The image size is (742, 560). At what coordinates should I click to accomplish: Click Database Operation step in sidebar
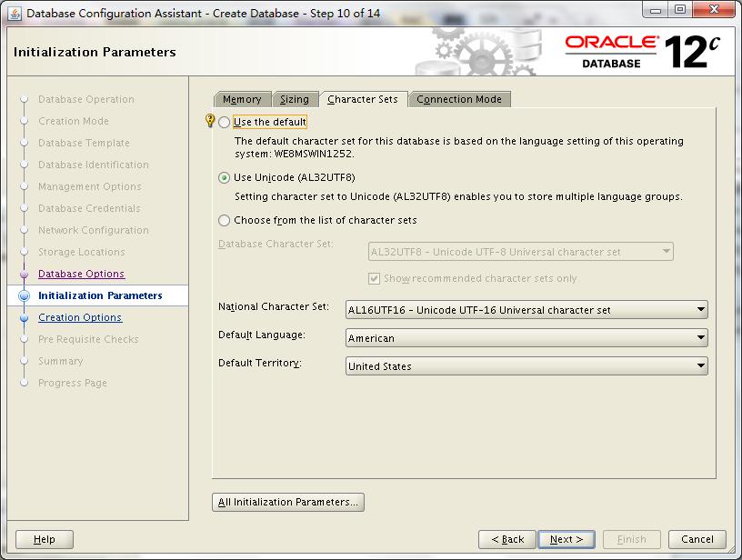[86, 99]
